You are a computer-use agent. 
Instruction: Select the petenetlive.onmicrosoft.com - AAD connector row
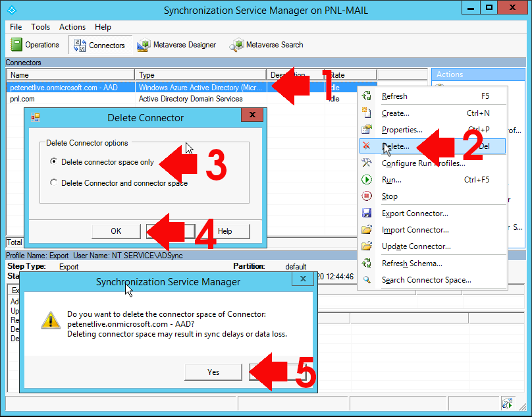click(x=192, y=88)
